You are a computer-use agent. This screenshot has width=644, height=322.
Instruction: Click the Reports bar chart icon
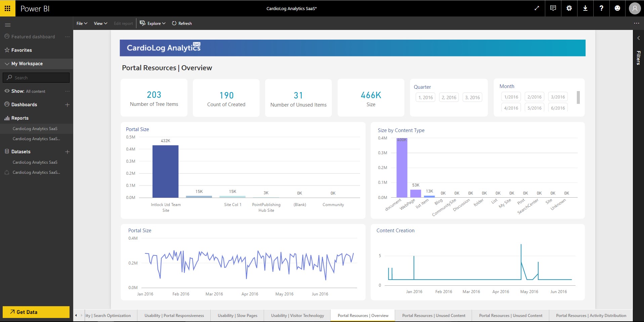7,118
